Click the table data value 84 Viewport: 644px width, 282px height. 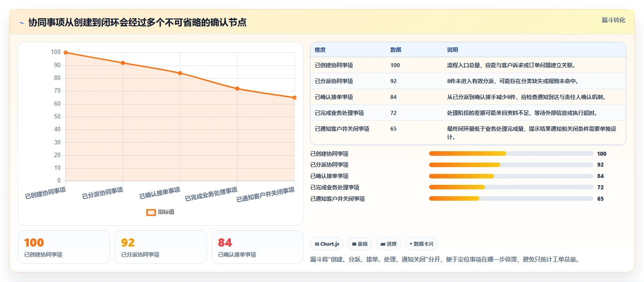tap(394, 97)
